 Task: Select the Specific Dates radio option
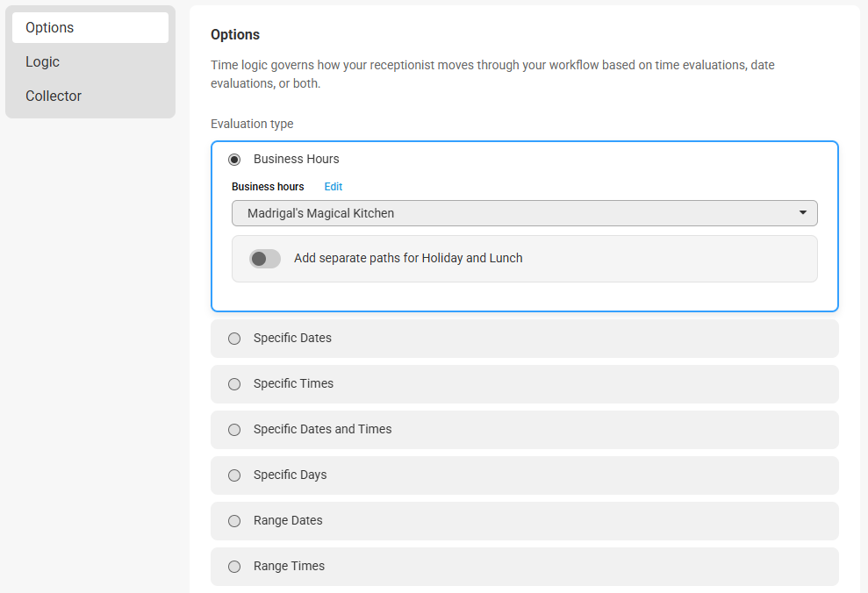click(x=234, y=339)
